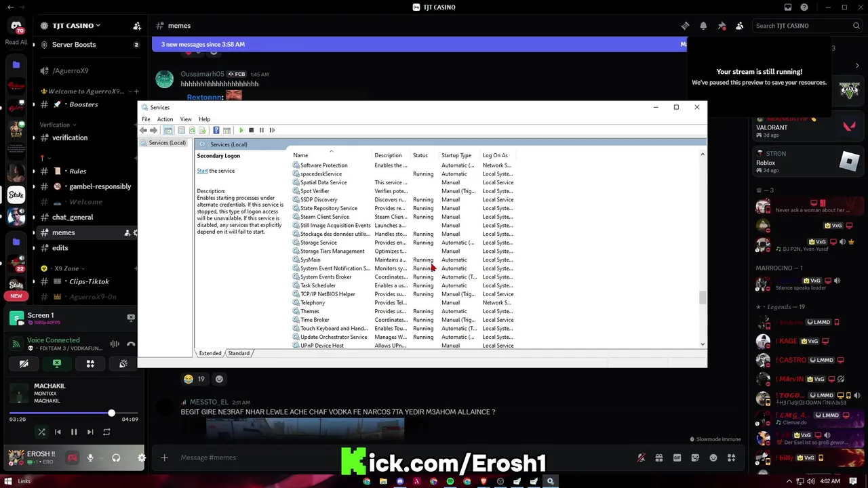Deafen audio with the headphones icon
This screenshot has height=488, width=868.
point(116,457)
